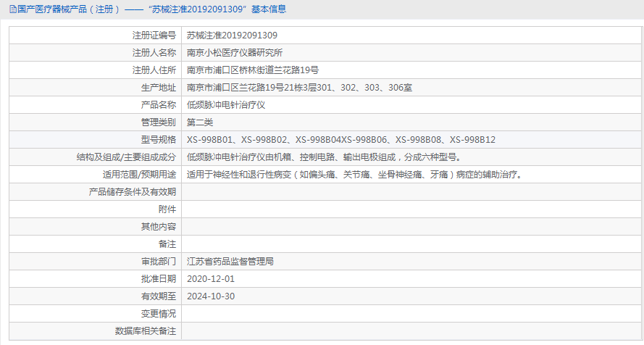644x345 pixels.
Task: Click the label '生产地址'
Action: [159, 88]
